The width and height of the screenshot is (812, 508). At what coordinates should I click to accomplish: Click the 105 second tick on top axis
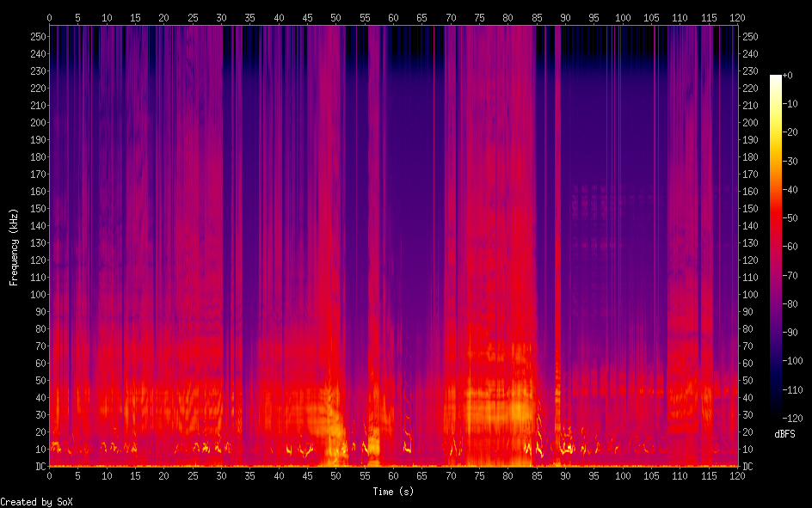(x=651, y=17)
